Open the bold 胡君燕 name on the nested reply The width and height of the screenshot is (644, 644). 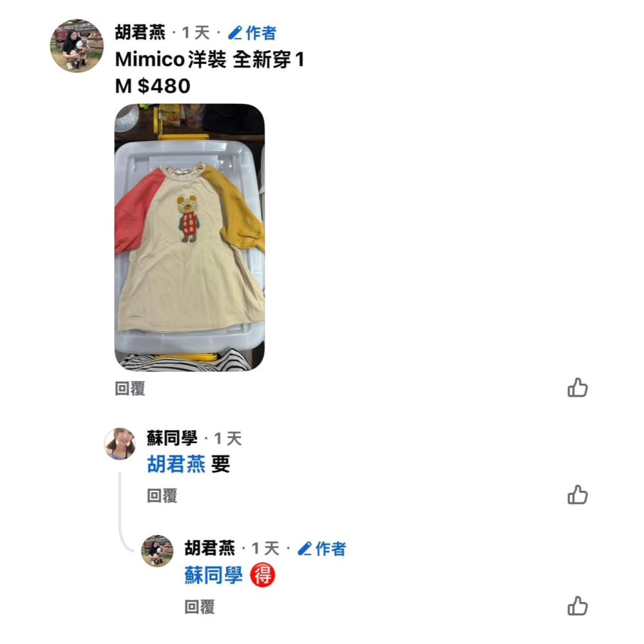[209, 548]
